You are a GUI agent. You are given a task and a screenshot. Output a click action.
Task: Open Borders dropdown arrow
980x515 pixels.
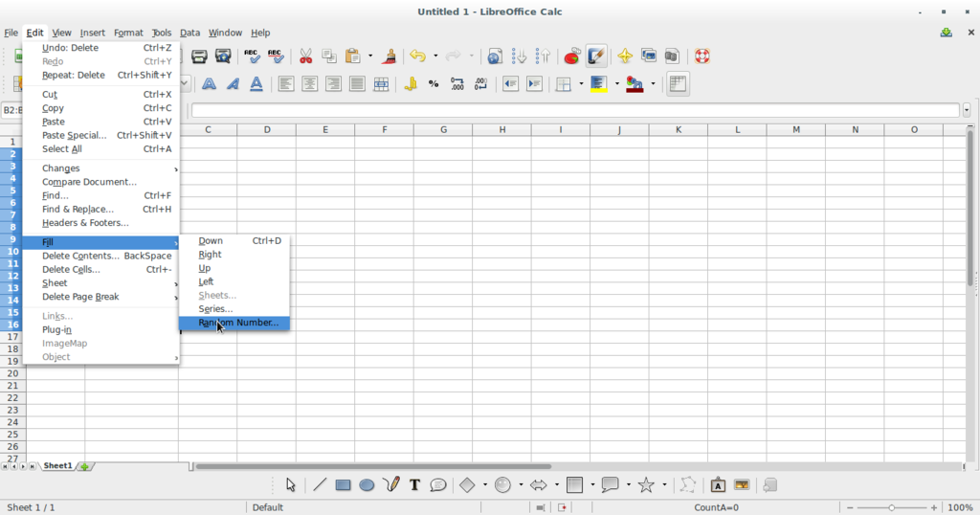point(581,83)
